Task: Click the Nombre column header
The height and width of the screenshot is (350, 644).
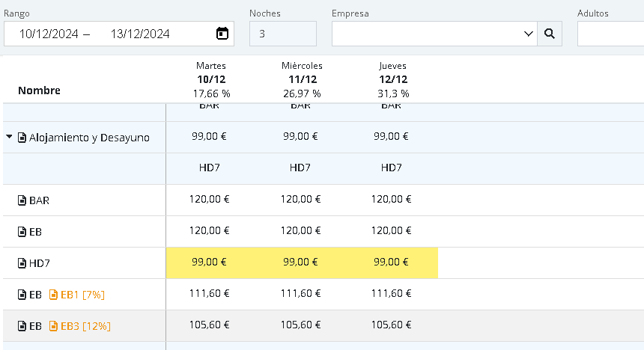Action: pos(39,90)
